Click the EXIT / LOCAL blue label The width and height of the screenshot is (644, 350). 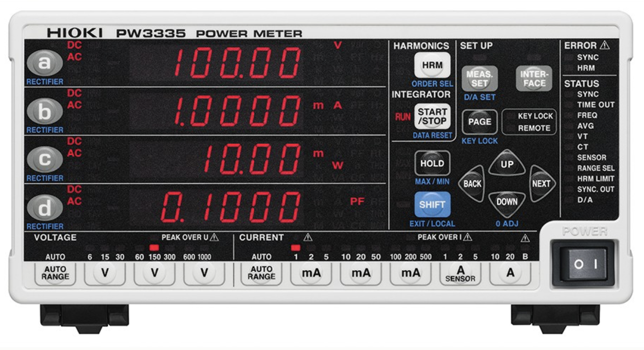click(x=432, y=223)
